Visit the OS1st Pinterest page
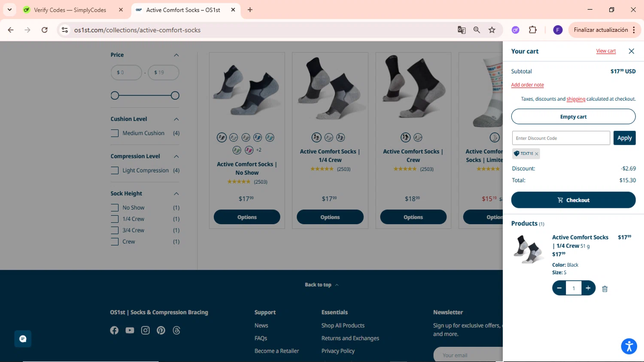 (x=161, y=330)
